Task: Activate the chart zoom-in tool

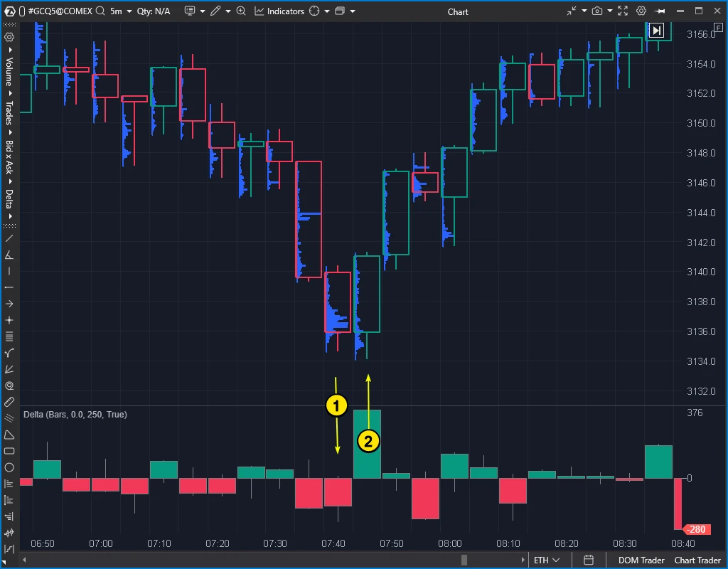Action: [x=242, y=11]
